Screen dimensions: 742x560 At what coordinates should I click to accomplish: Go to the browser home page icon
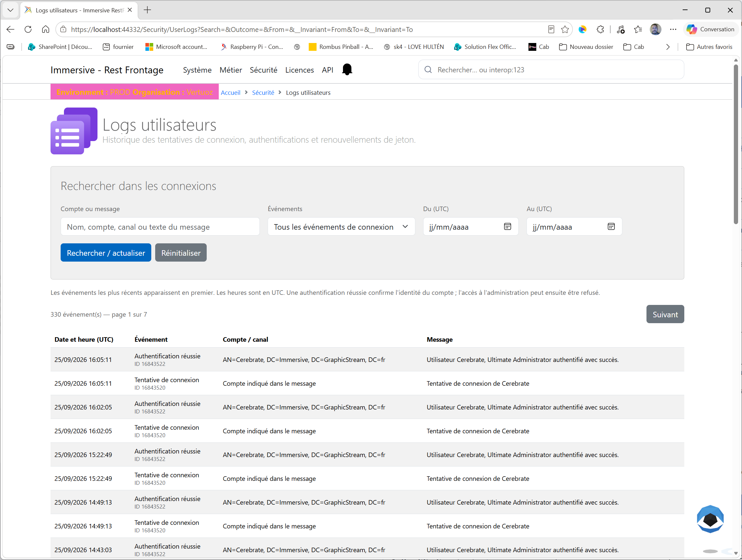coord(46,30)
